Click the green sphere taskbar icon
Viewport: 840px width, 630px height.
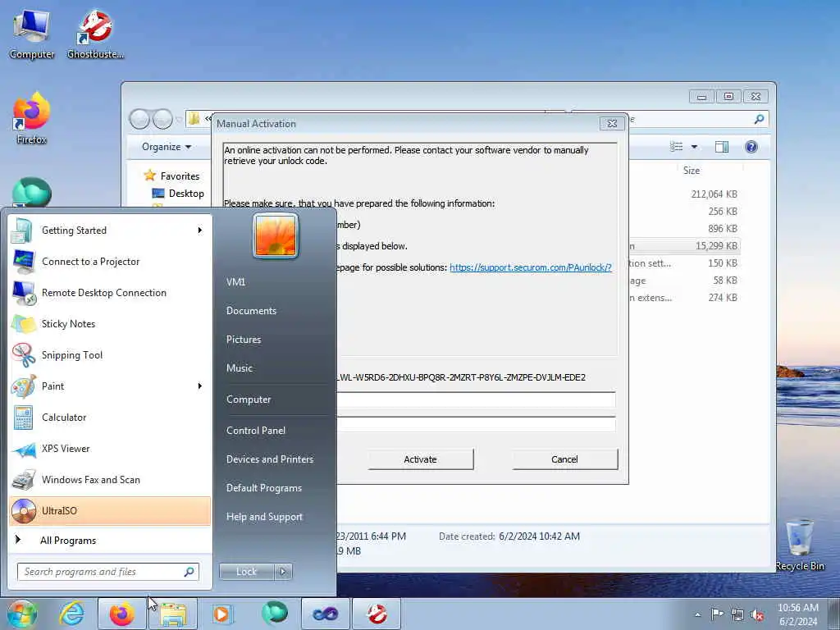pyautogui.click(x=275, y=613)
